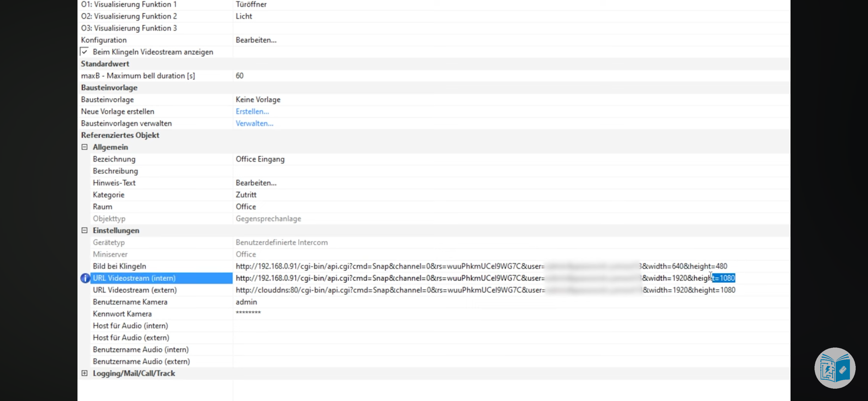The width and height of the screenshot is (868, 401).
Task: Edit Benutzername Kamera field showing admin
Action: [x=246, y=302]
